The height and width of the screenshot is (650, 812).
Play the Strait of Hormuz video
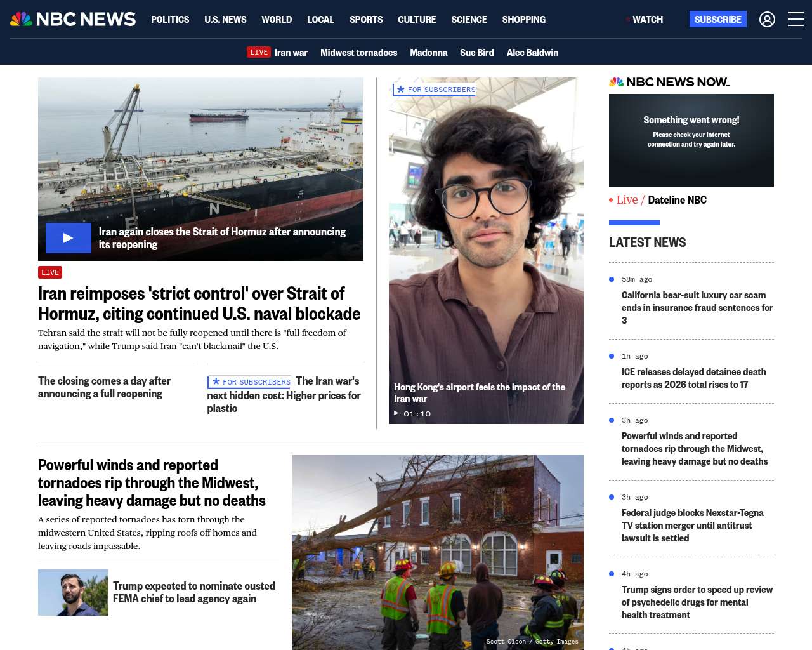point(69,238)
